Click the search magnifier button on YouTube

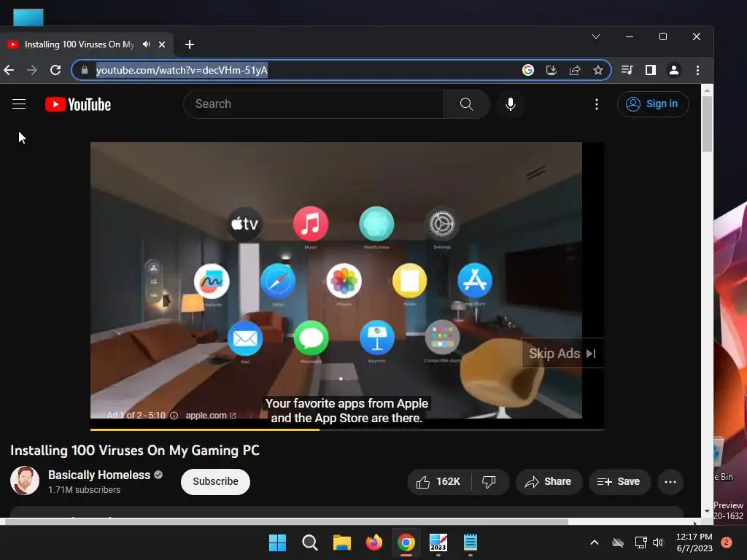pos(466,104)
